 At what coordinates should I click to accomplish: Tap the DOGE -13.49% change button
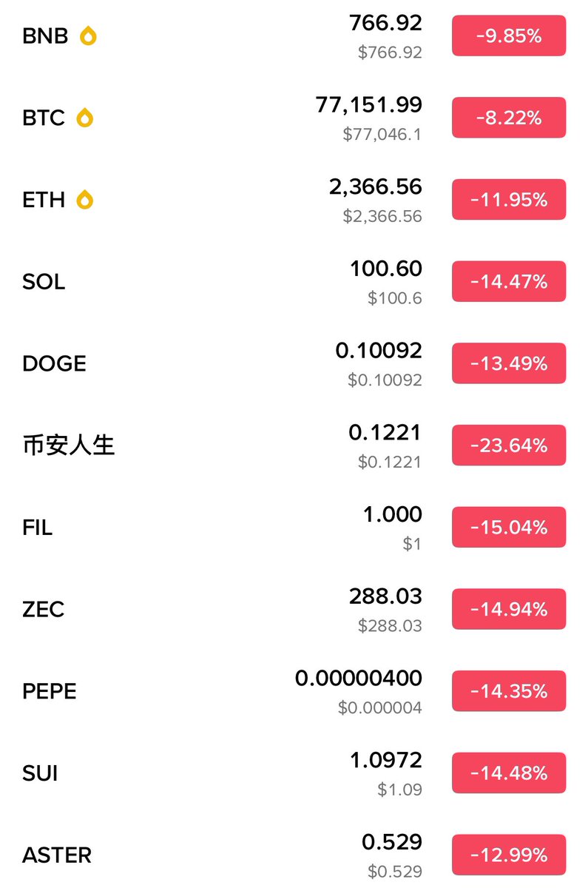coord(509,363)
